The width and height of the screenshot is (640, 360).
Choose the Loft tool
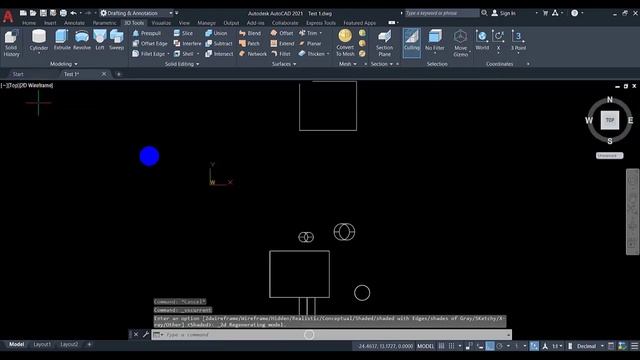click(100, 40)
